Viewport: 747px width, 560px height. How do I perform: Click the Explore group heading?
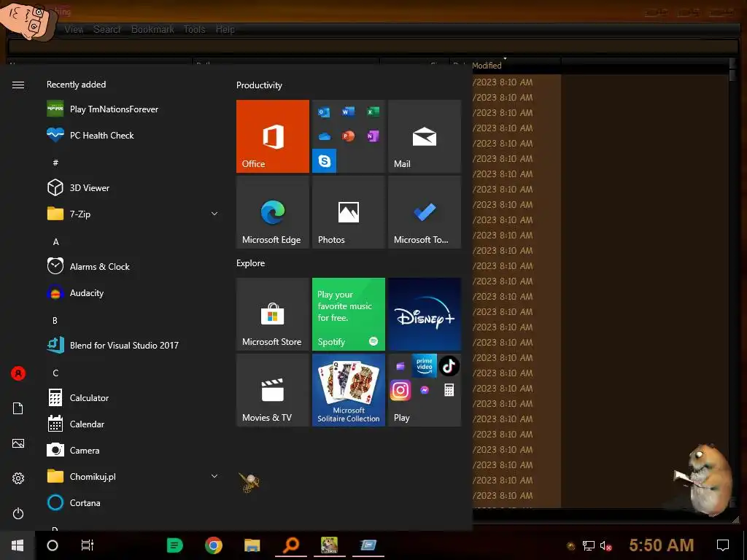pyautogui.click(x=251, y=262)
